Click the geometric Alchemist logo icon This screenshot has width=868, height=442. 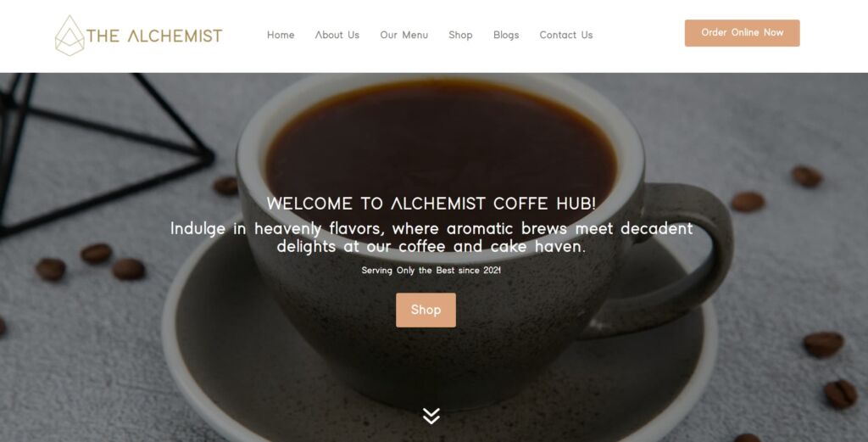(x=70, y=36)
